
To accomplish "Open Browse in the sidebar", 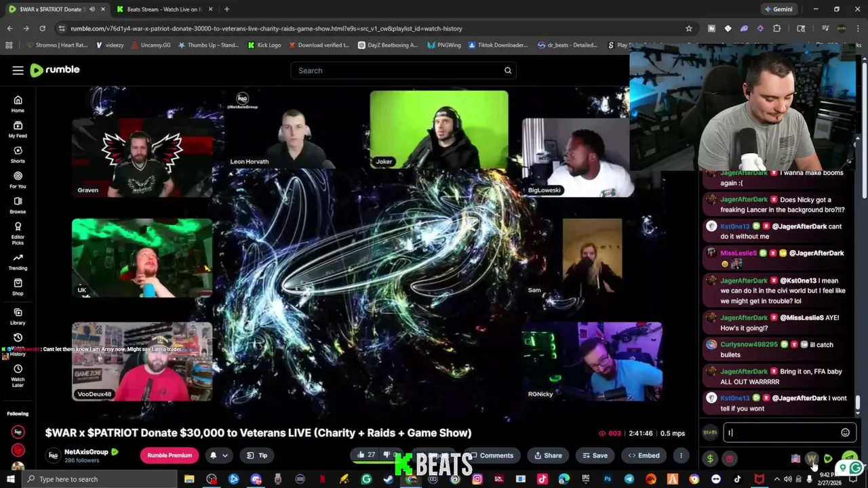I will (x=18, y=205).
